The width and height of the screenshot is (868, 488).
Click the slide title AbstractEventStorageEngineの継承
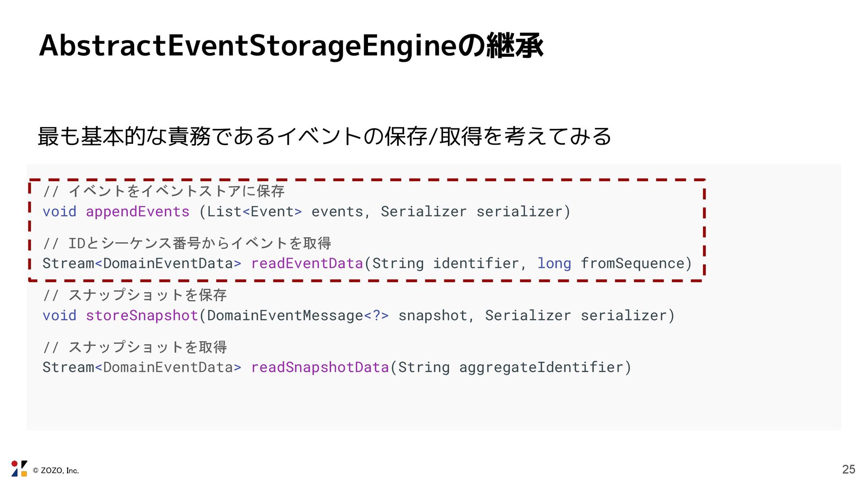(x=291, y=46)
